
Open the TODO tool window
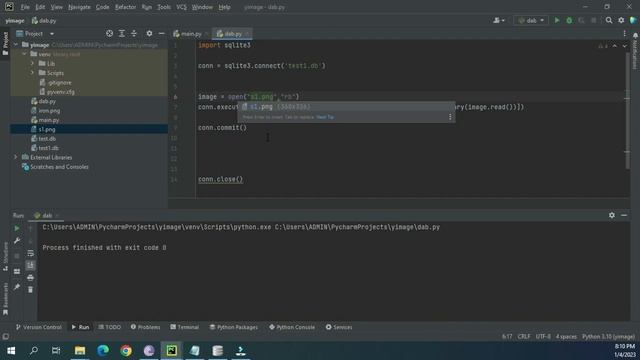point(109,327)
